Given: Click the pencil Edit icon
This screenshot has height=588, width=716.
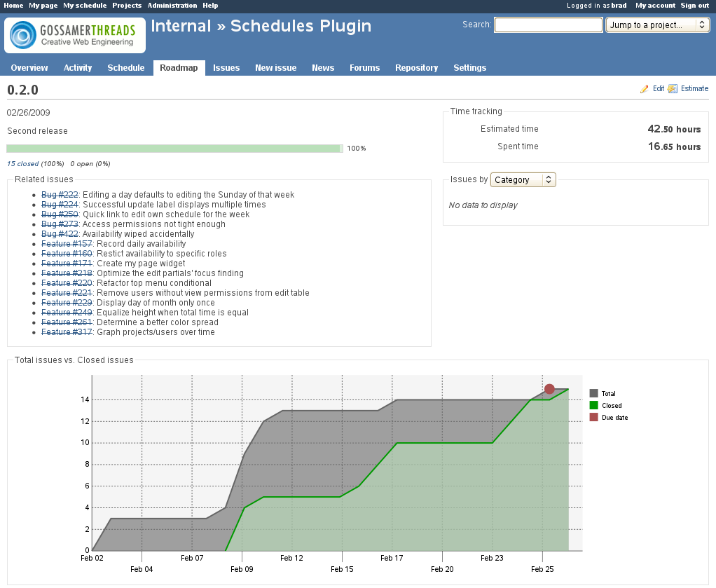Looking at the screenshot, I should click(x=644, y=89).
